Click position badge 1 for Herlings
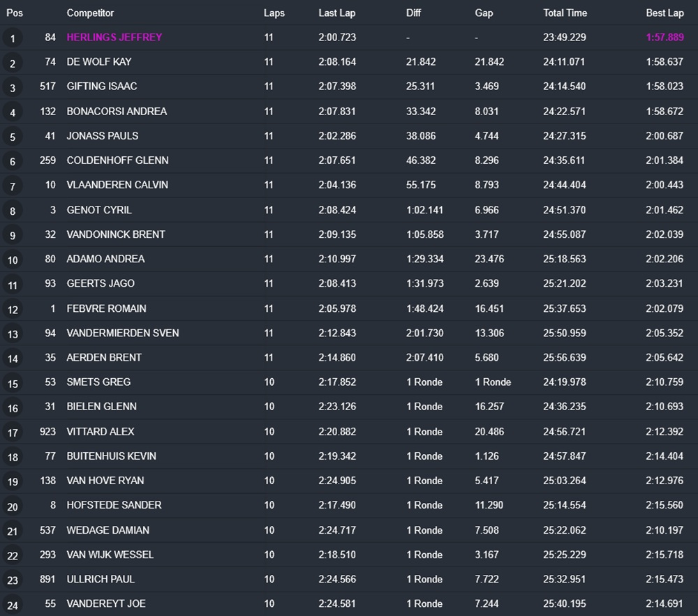698x616 pixels. pos(13,38)
